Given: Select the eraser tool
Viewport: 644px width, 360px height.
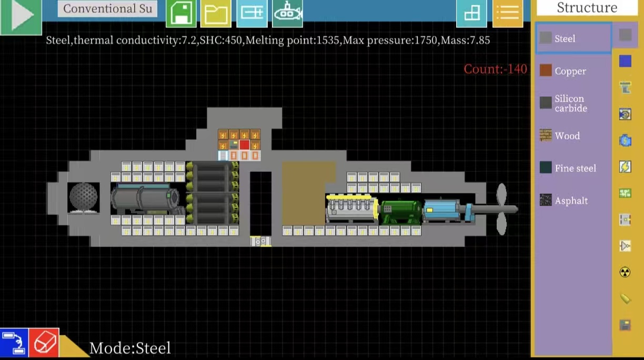Looking at the screenshot, I should coord(44,343).
